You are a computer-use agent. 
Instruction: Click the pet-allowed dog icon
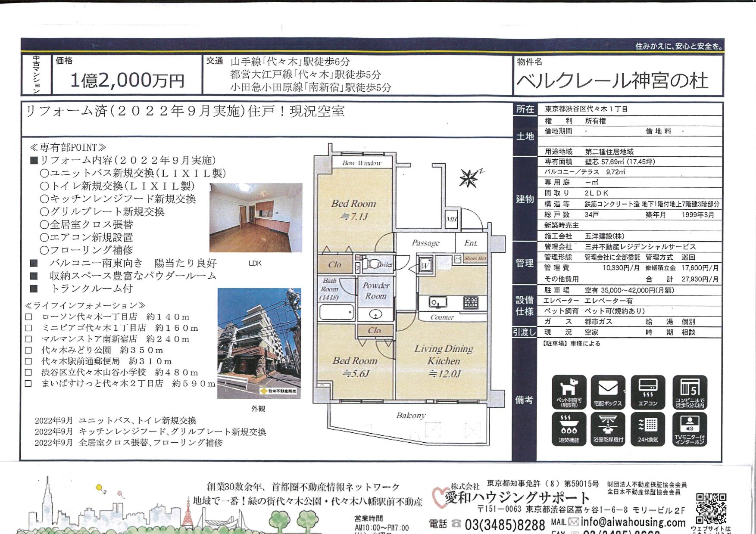pyautogui.click(x=569, y=392)
